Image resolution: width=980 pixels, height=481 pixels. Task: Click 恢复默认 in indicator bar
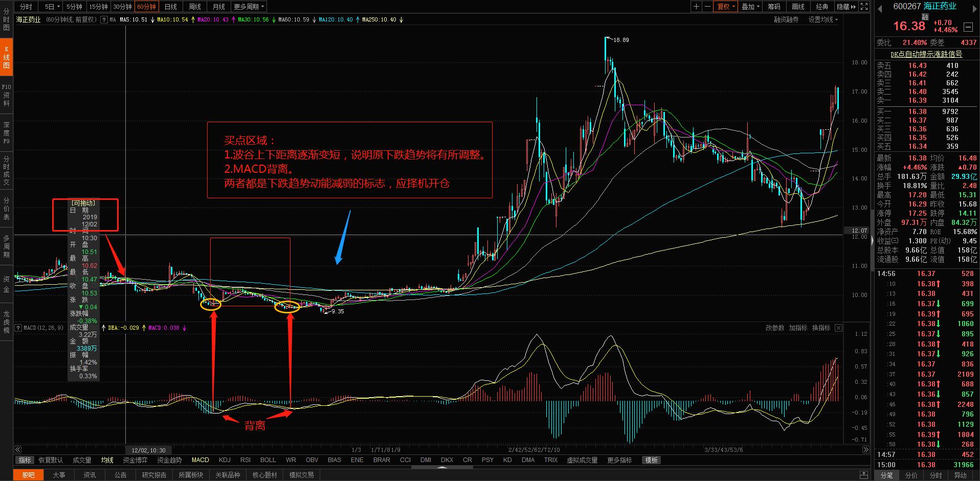[x=51, y=460]
